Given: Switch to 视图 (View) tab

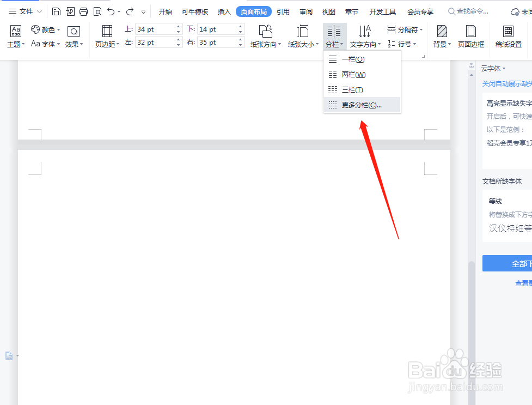Looking at the screenshot, I should (x=329, y=12).
